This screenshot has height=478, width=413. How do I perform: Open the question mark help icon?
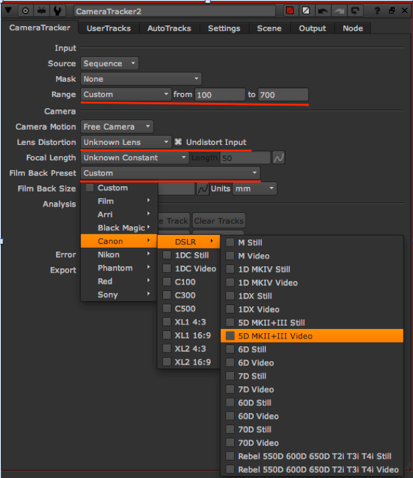click(x=377, y=11)
